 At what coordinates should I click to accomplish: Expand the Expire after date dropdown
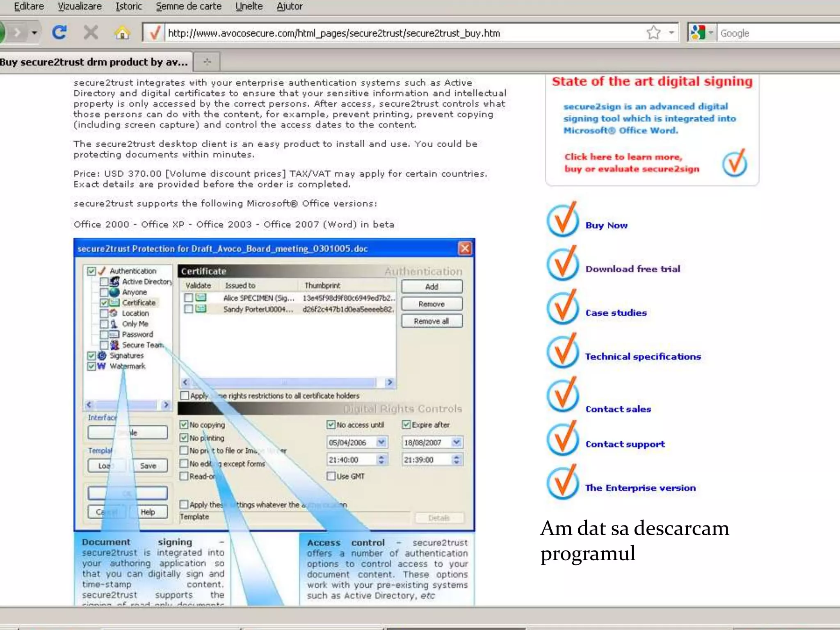coord(456,442)
